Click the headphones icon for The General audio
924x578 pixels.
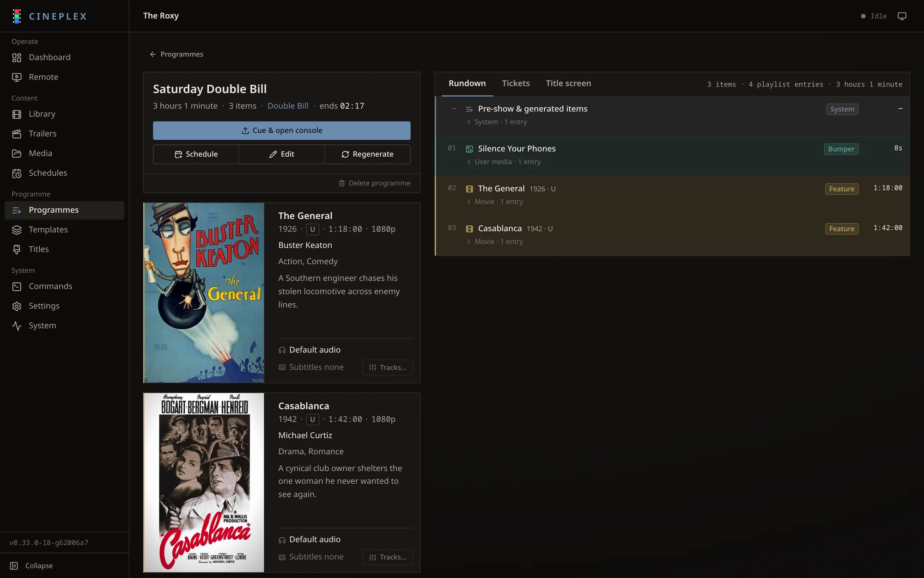click(282, 350)
